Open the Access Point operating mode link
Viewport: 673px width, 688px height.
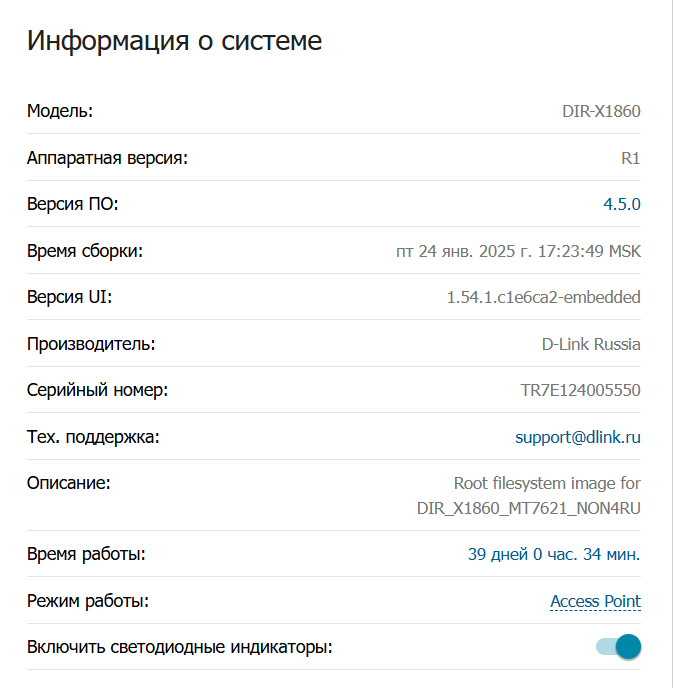click(595, 601)
